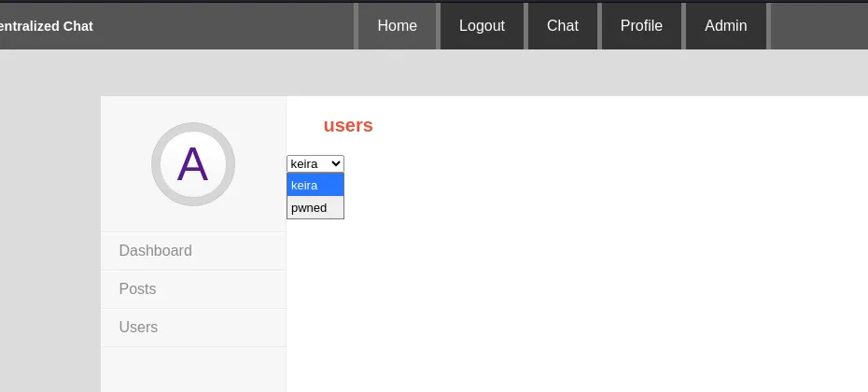
Task: Open Posts in the admin sidebar
Action: (193, 289)
